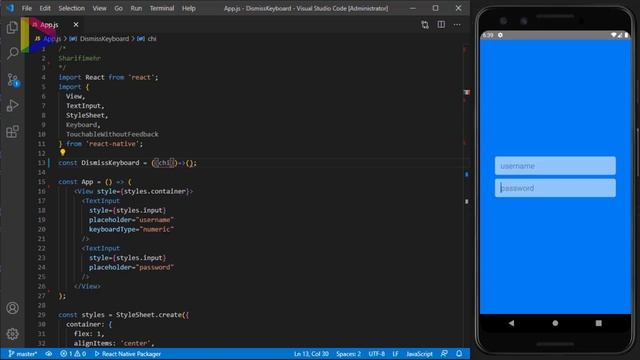Screen dimensions: 640x360
Task: Open editor More Actions ellipsis
Action: coord(457,24)
